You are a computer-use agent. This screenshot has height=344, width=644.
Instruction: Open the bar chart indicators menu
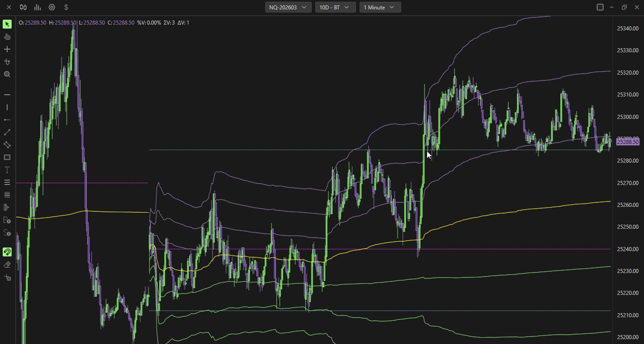click(x=37, y=7)
